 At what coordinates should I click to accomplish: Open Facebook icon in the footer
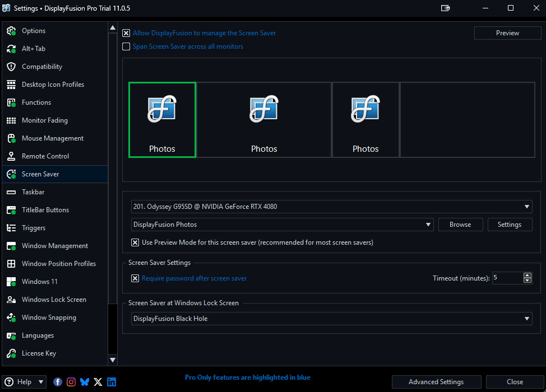58,382
